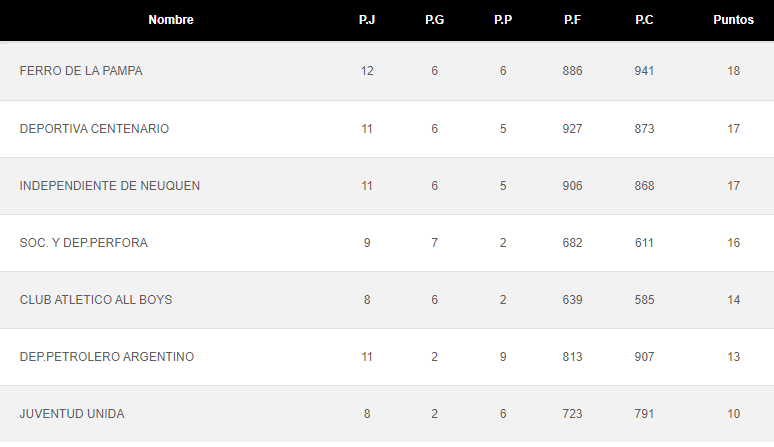Open the DEPORTIVA CENTENARIO team row
The image size is (774, 447).
[x=387, y=129]
